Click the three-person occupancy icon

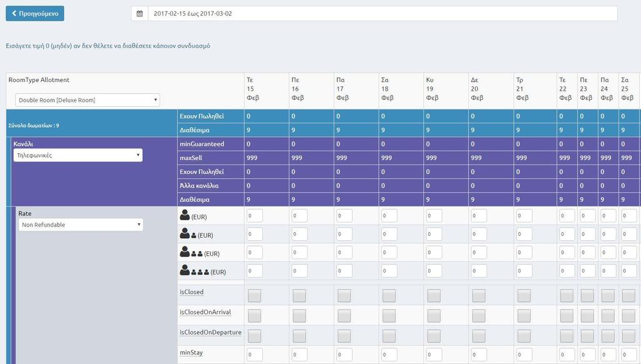191,252
